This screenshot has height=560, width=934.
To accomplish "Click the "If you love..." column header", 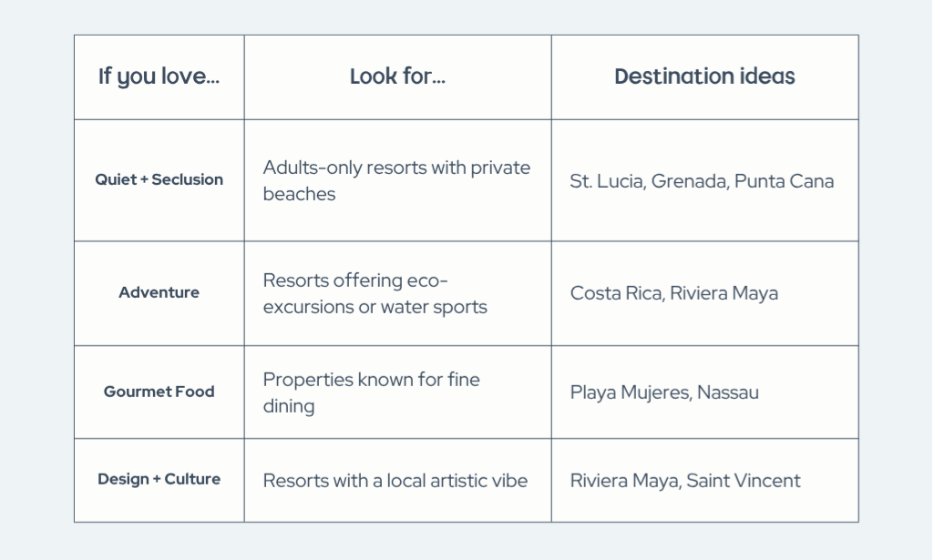I will (159, 76).
